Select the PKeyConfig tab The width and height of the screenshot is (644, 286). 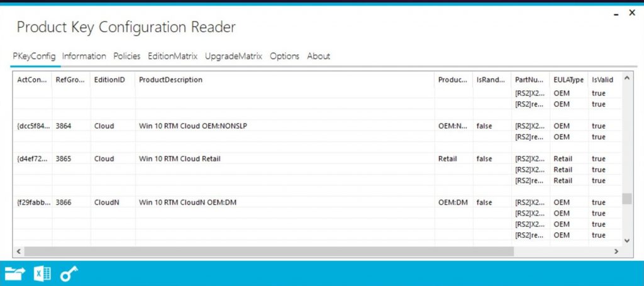tap(34, 56)
